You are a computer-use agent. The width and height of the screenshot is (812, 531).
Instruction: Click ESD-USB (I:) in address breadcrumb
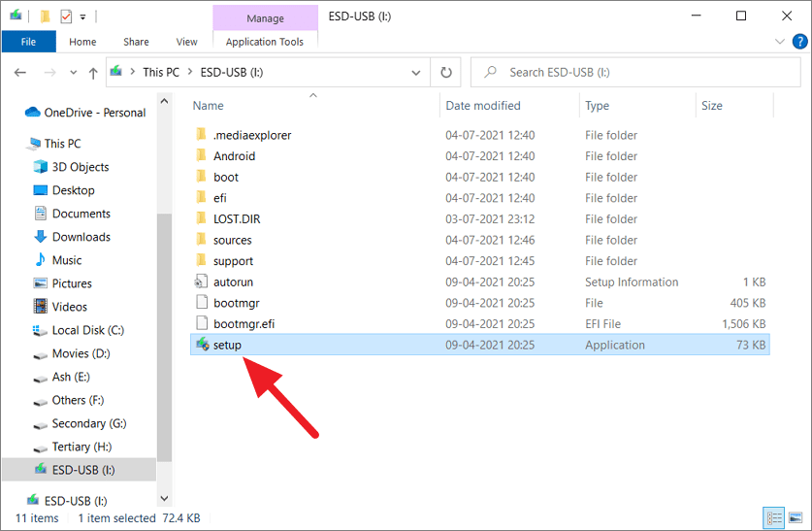(232, 72)
